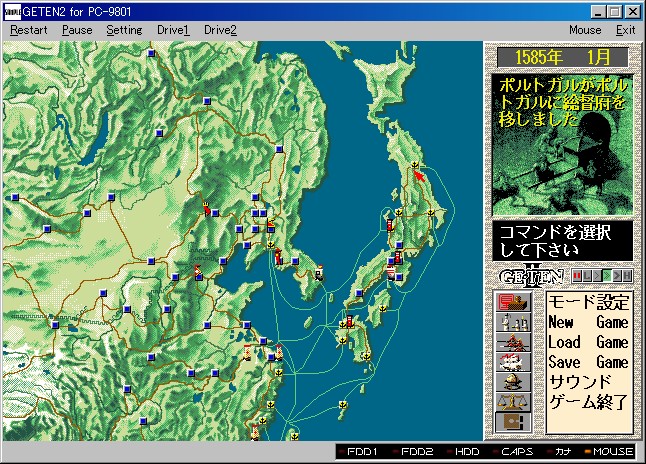Select the crown capital marker on the map
Viewport: 646px width, 464px height.
tap(206, 208)
